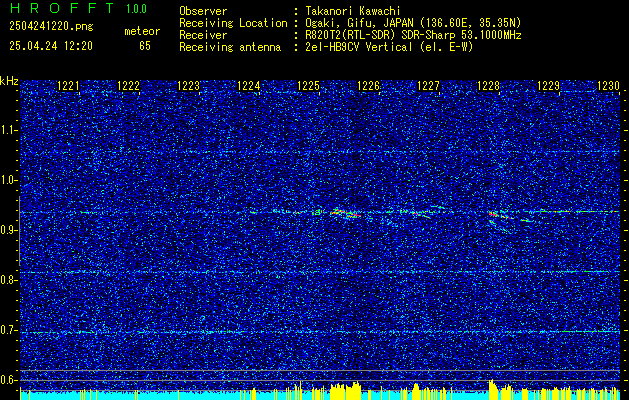The image size is (629, 400).
Task: Click the 2el-HB9CV antenna description
Action: pyautogui.click(x=389, y=47)
